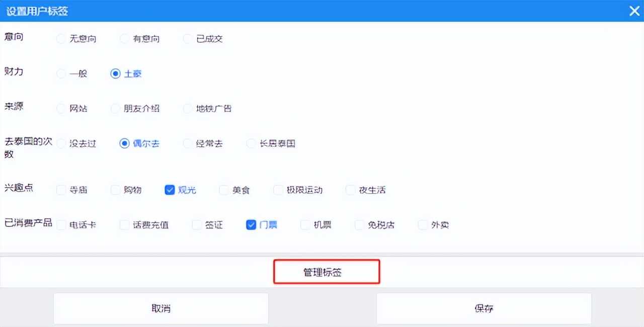This screenshot has width=644, height=327.
Task: Uncheck the 门票 product checkbox
Action: tap(251, 225)
